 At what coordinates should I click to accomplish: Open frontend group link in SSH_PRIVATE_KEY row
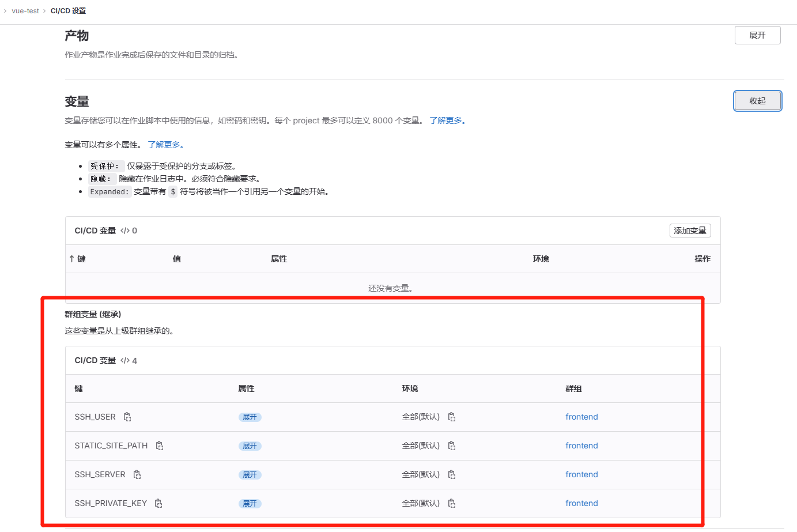581,503
